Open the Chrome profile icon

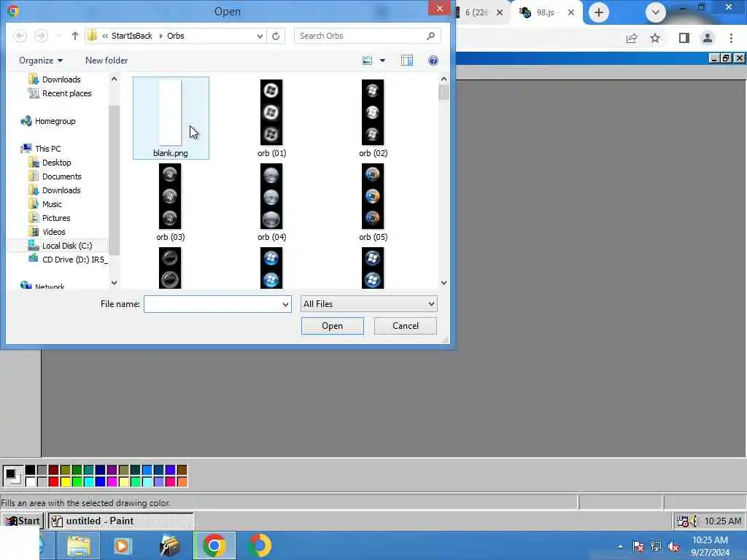pos(708,38)
